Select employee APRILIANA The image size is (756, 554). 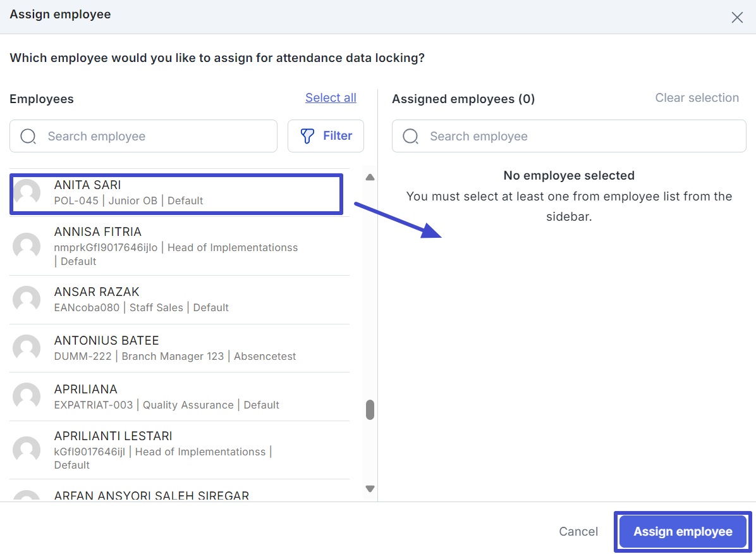[x=180, y=397]
